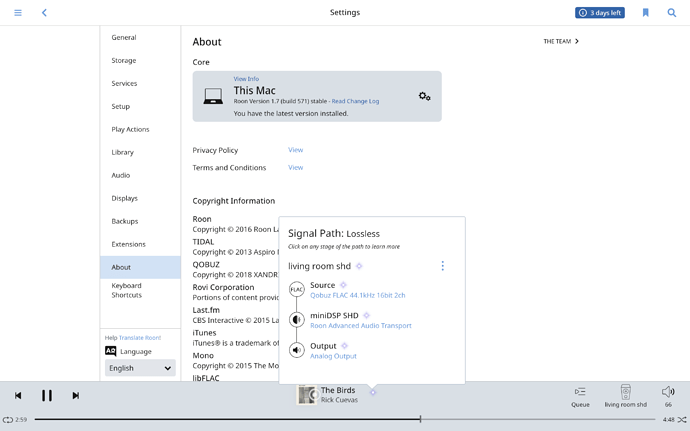Click the '3 days left' trial badge
The height and width of the screenshot is (431, 690).
600,13
